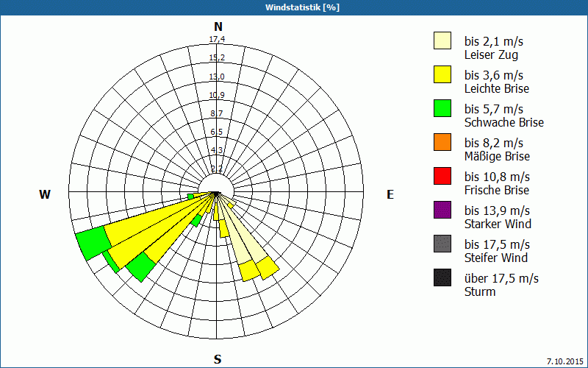
Task: Click the '6,5' ring label
Action: (x=217, y=132)
